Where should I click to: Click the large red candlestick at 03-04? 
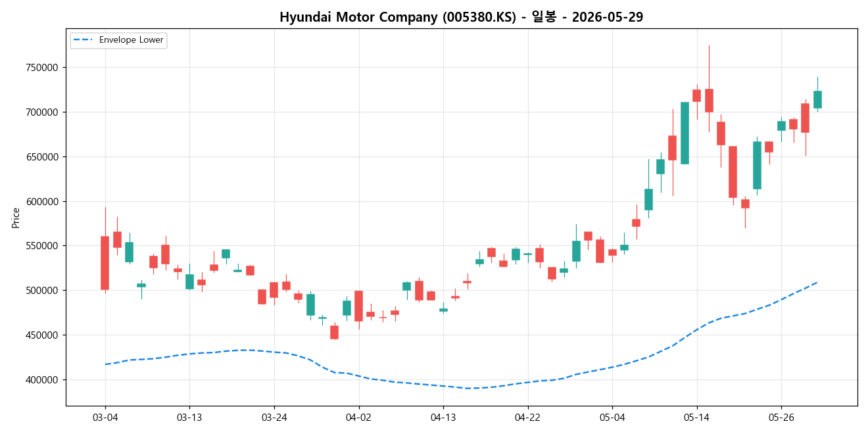point(105,263)
